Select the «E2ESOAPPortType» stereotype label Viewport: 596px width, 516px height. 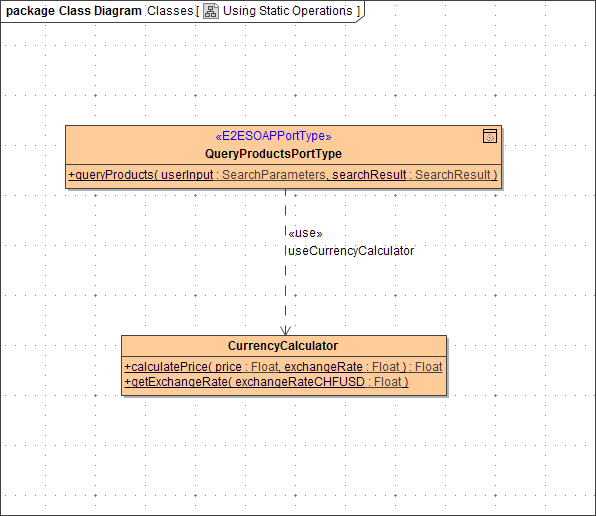coord(273,136)
